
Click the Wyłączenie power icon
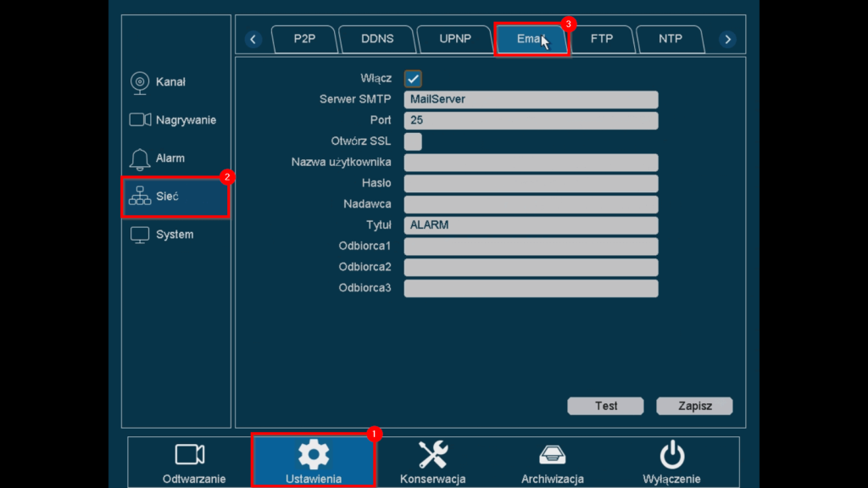click(671, 455)
